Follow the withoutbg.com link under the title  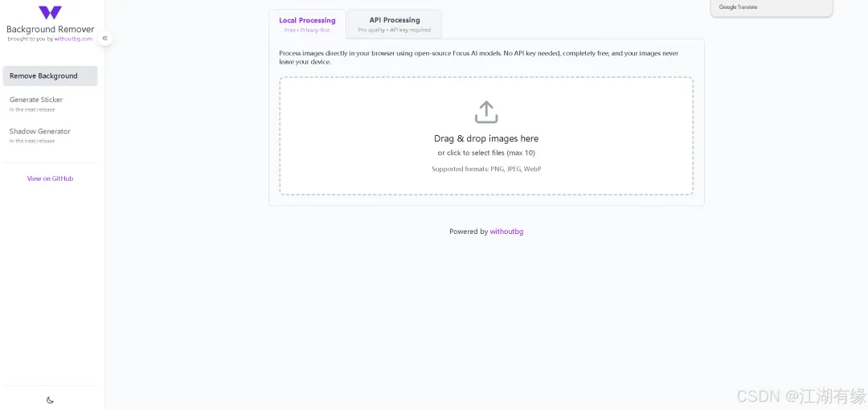pos(73,39)
